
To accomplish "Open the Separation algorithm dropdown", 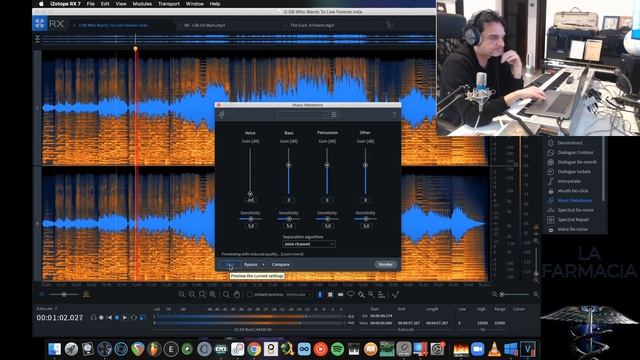I will point(309,244).
